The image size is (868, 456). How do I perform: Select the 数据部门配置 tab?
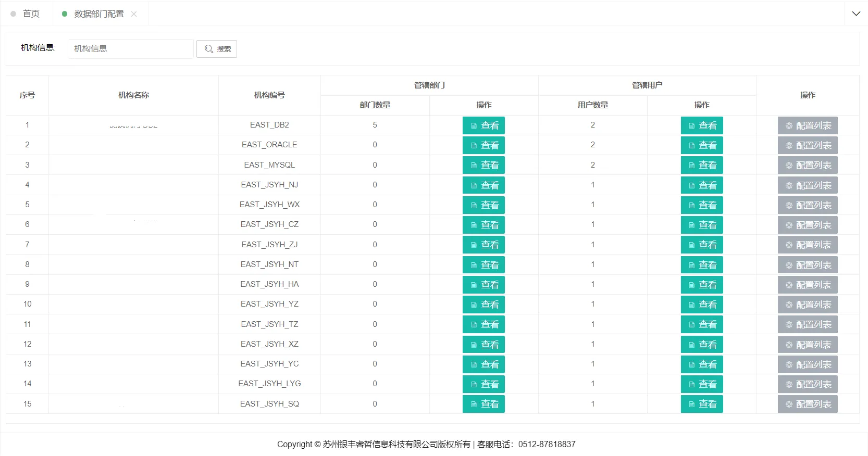tap(98, 14)
